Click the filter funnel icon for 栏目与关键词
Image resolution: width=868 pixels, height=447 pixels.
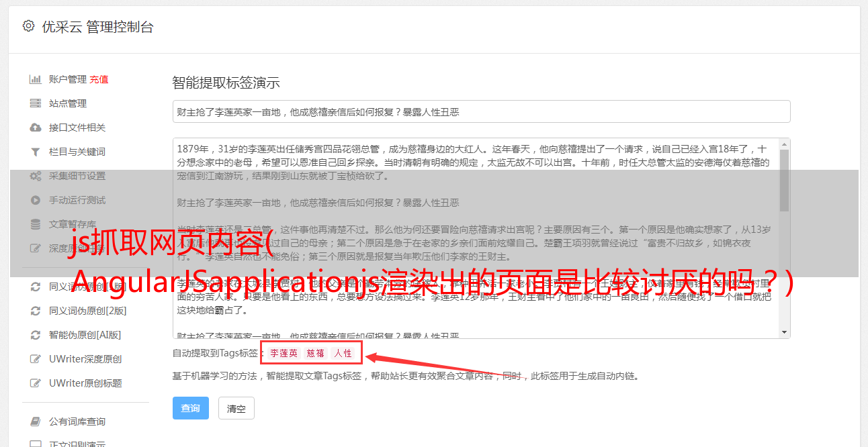[x=36, y=152]
